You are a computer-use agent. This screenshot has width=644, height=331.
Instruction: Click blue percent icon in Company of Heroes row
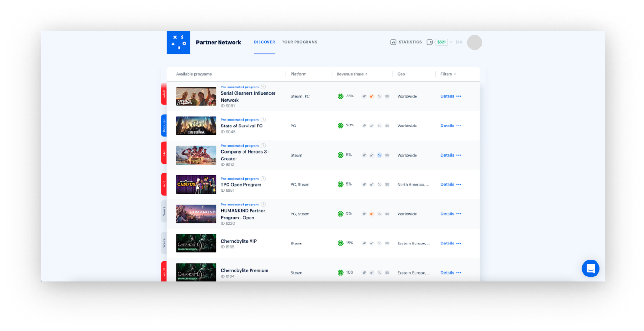coord(379,155)
